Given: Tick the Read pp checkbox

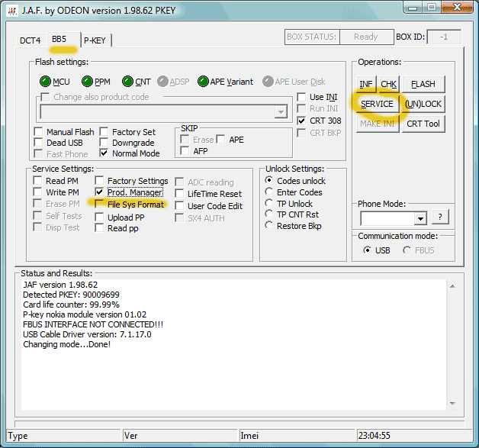Looking at the screenshot, I should (x=99, y=228).
